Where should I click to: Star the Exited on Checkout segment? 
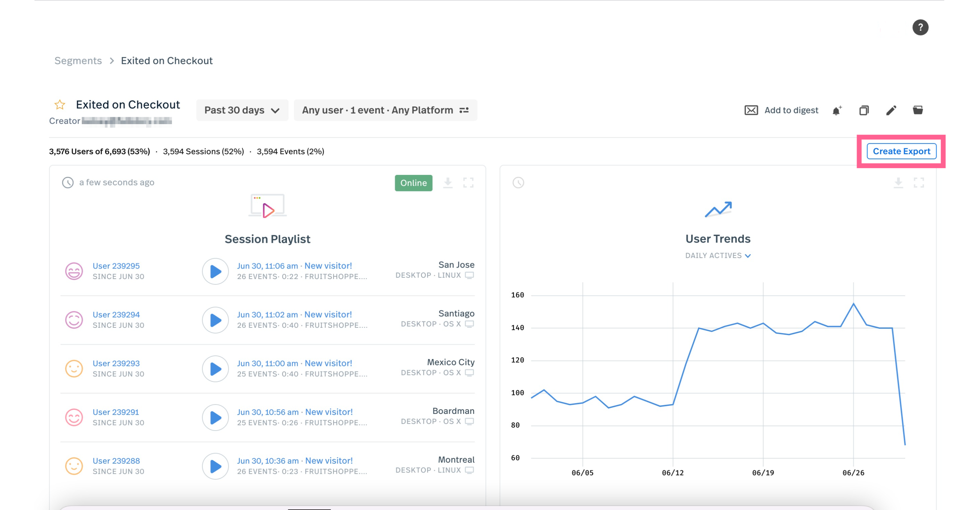point(60,104)
